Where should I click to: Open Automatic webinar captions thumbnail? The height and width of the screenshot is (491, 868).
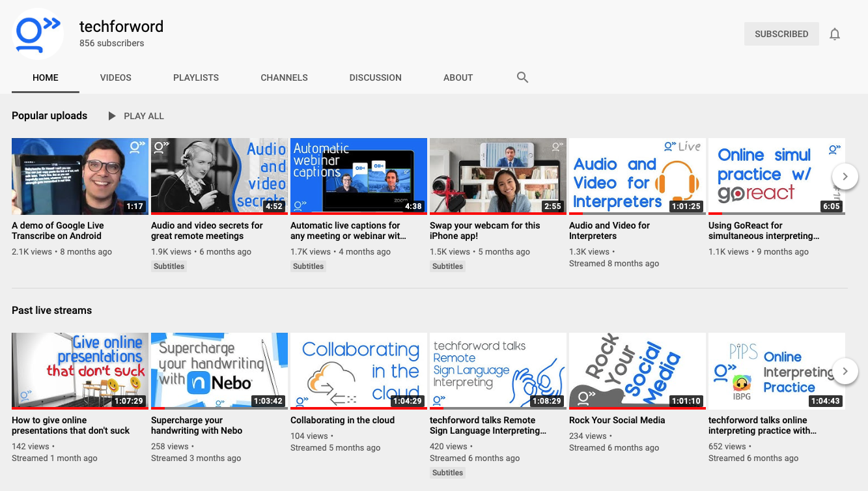[359, 176]
